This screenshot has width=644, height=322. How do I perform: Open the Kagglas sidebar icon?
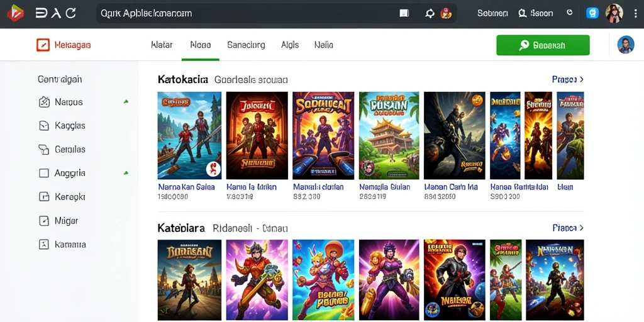[x=44, y=126]
